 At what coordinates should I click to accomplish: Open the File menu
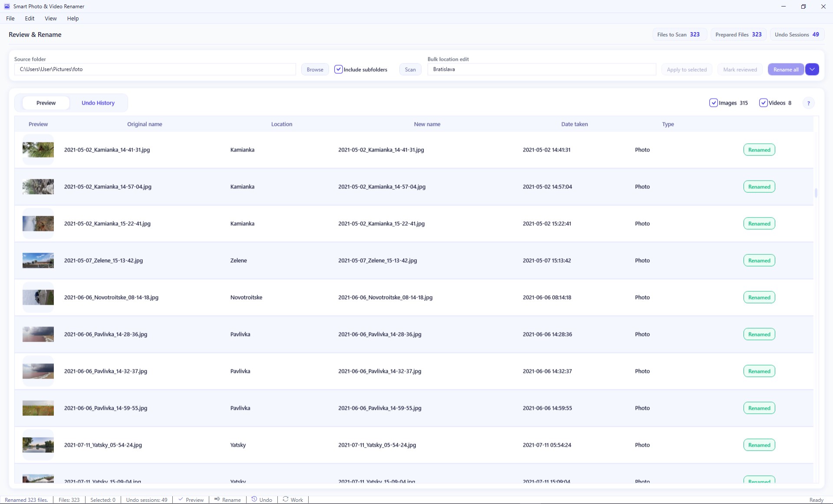[10, 18]
